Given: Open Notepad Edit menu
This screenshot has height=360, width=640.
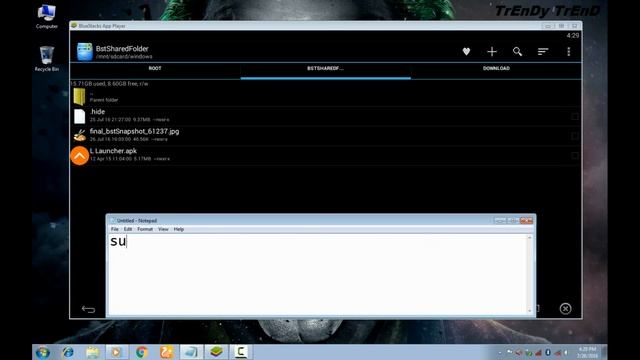Looking at the screenshot, I should coord(128,229).
